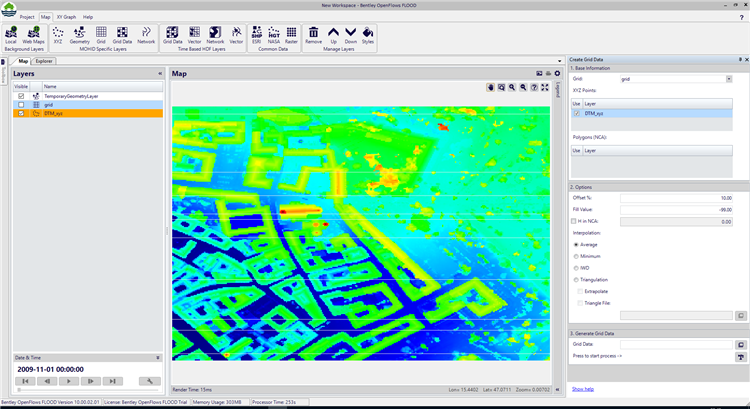Select Triangulation interpolation
The width and height of the screenshot is (750, 409).
[576, 280]
